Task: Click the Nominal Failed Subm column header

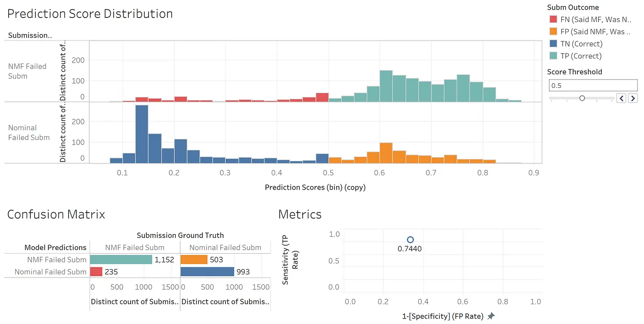Action: click(x=225, y=248)
